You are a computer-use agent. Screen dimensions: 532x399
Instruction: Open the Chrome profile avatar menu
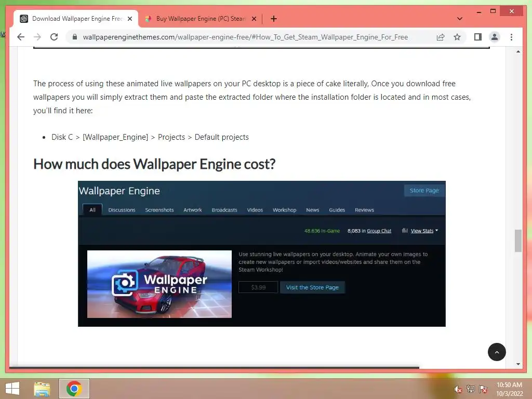[495, 37]
